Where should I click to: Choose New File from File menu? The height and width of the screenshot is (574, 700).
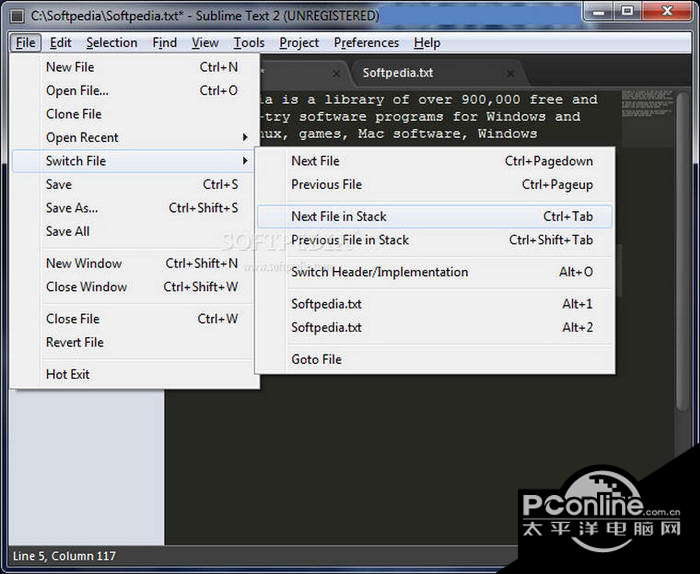134,67
